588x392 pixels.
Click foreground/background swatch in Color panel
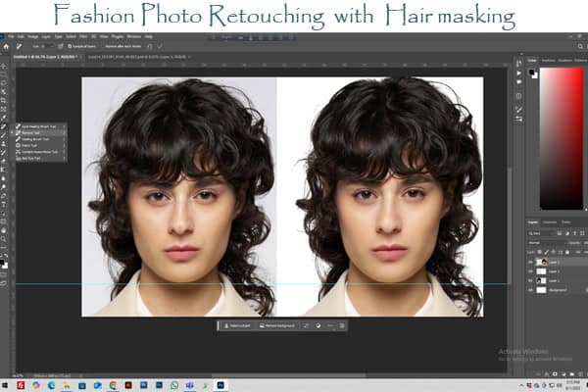533,73
